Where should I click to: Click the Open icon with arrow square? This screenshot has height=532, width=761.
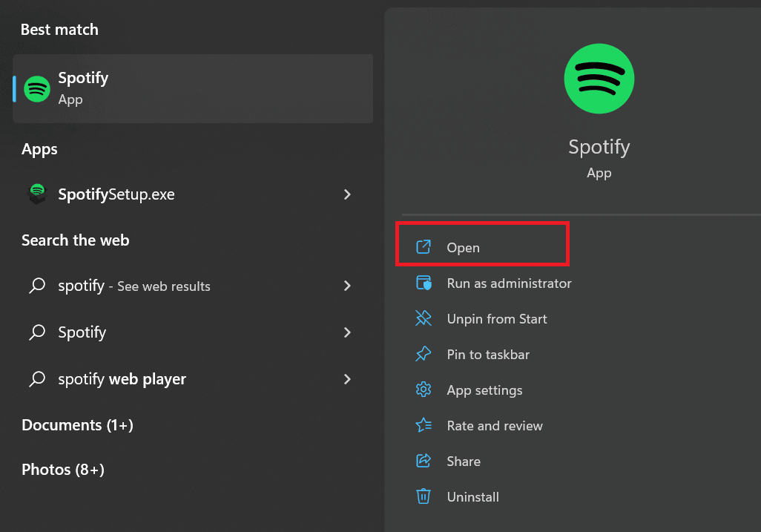pyautogui.click(x=424, y=247)
